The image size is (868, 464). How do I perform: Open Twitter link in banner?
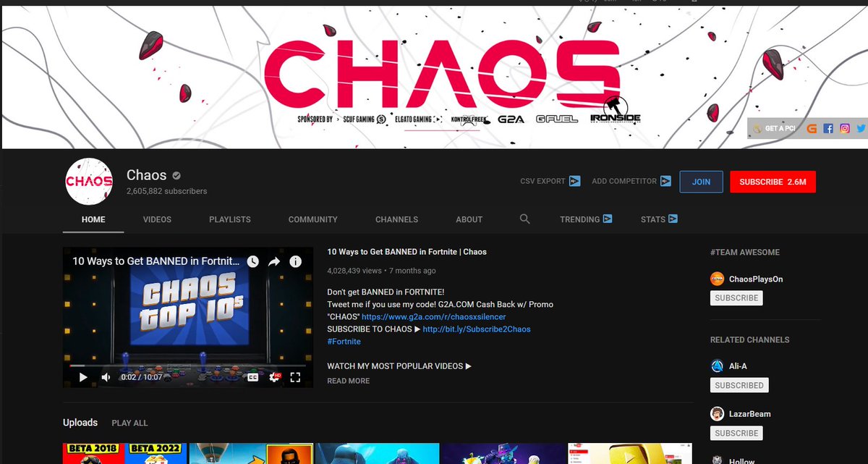point(861,128)
